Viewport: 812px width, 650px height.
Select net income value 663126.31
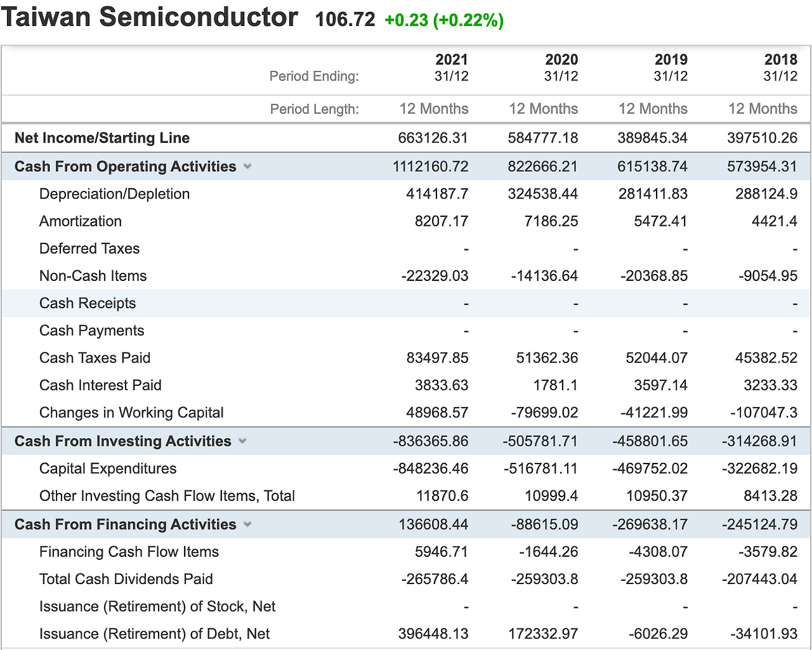tap(433, 138)
